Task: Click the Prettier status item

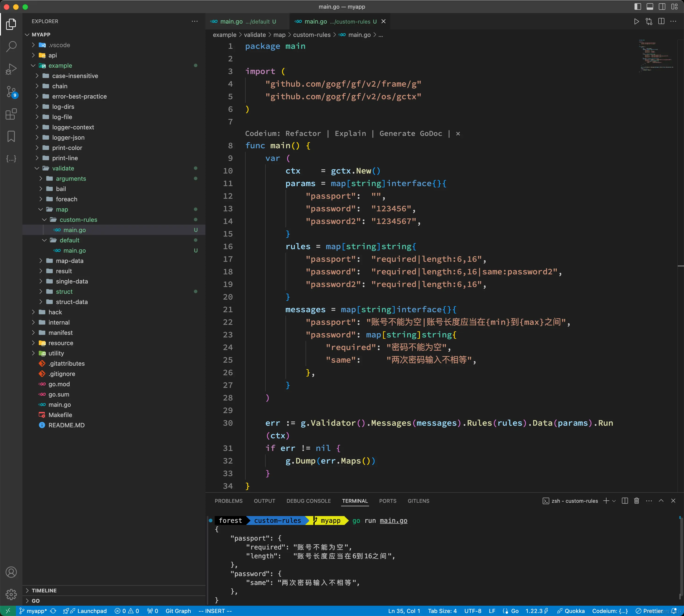Action: 649,611
